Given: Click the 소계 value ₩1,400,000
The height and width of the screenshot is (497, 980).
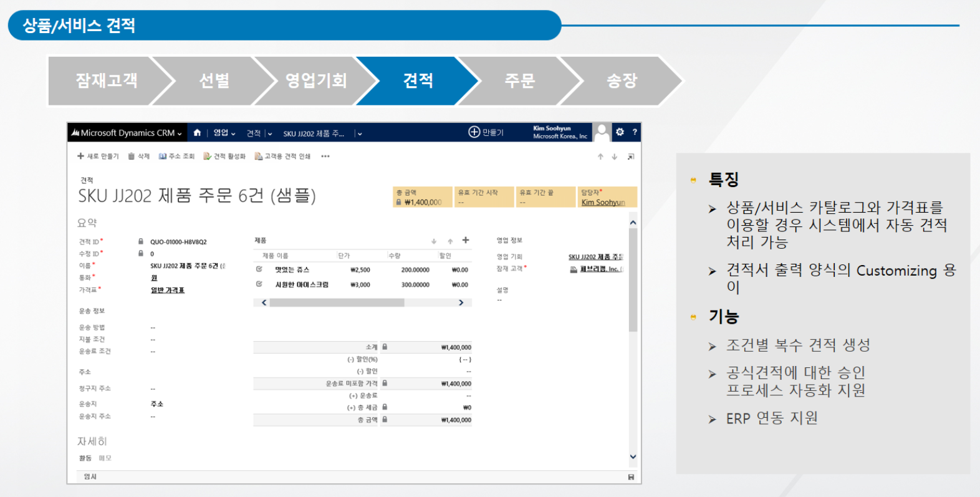Looking at the screenshot, I should [x=456, y=347].
